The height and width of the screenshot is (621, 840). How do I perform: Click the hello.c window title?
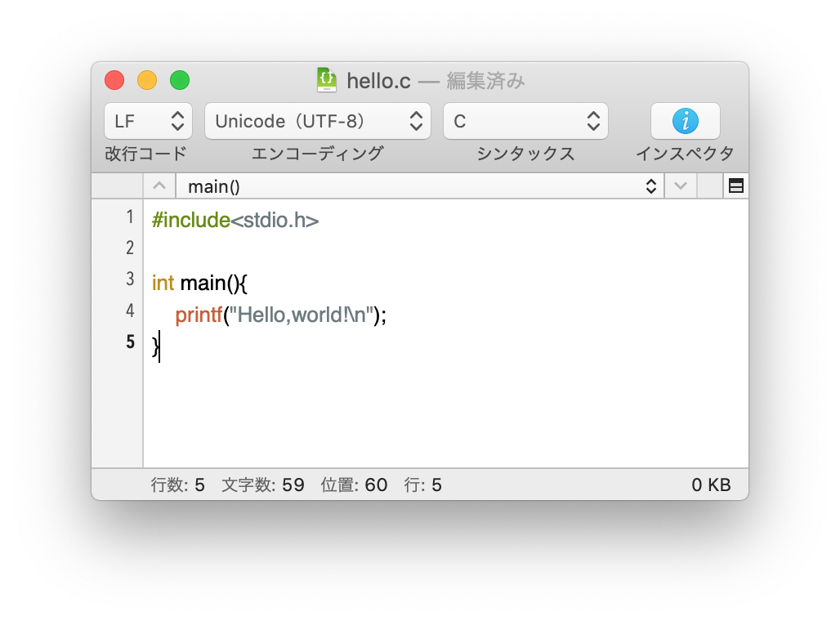coord(379,82)
